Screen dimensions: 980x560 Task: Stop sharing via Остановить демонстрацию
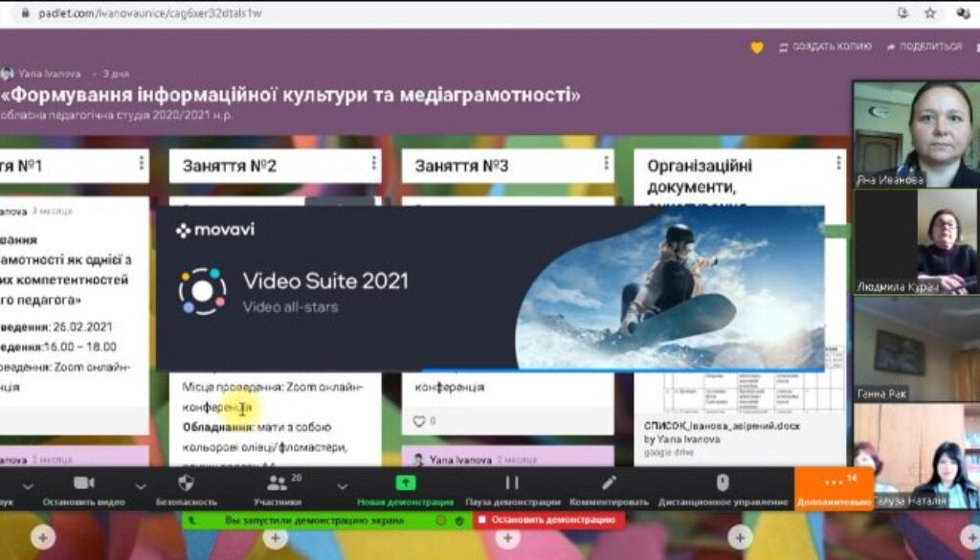point(548,520)
